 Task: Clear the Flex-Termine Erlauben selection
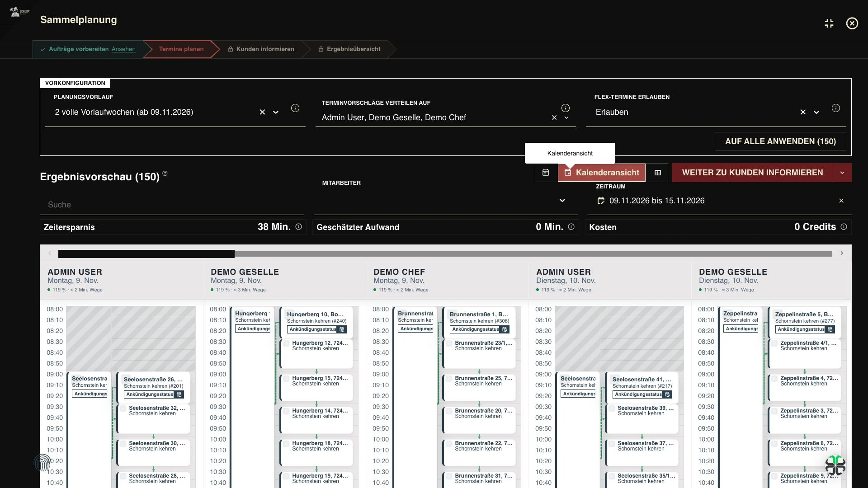pyautogui.click(x=803, y=112)
